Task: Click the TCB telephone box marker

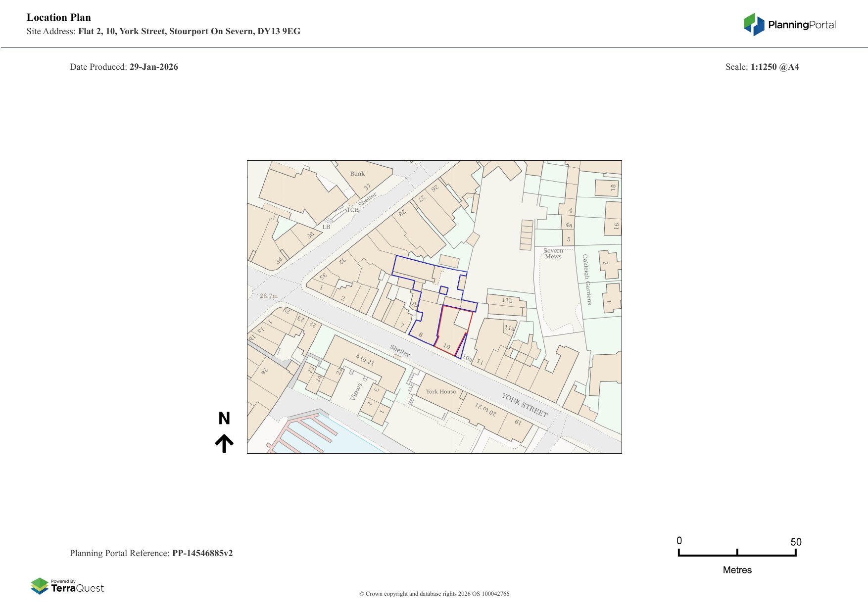Action: click(352, 210)
